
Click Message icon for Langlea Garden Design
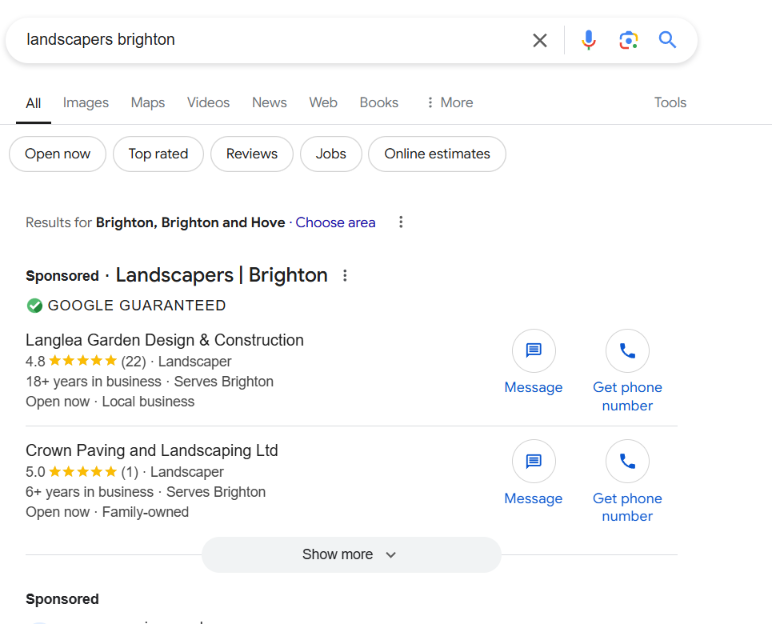[x=533, y=351]
